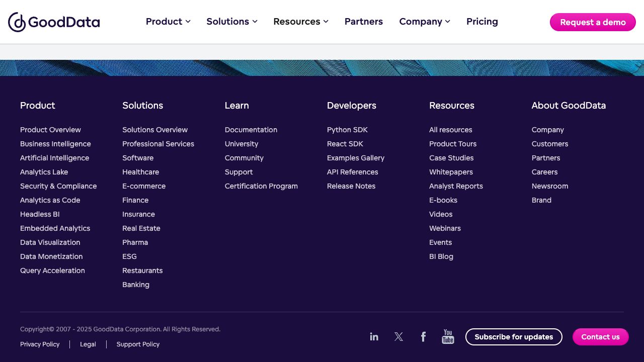
Task: Expand the Company navigation dropdown
Action: pyautogui.click(x=425, y=22)
